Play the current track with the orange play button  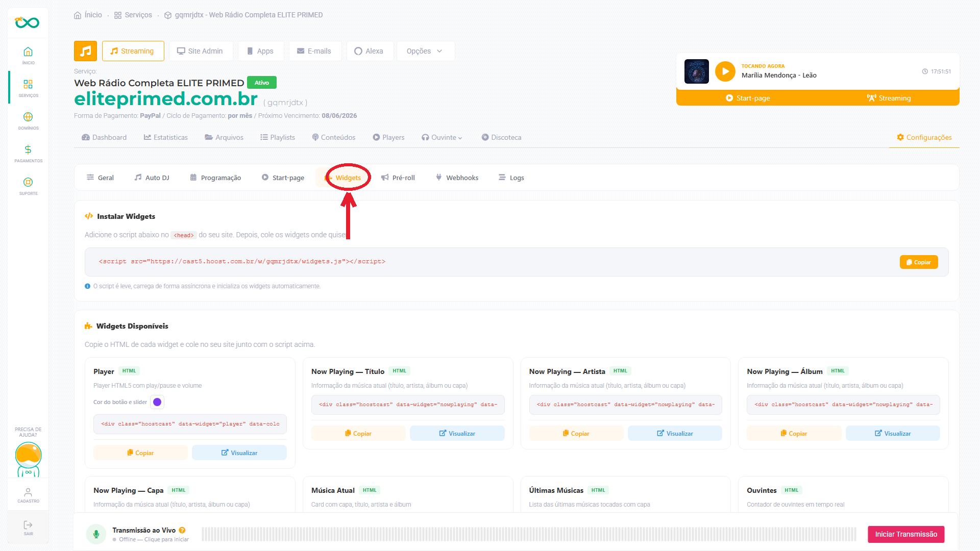pos(725,71)
